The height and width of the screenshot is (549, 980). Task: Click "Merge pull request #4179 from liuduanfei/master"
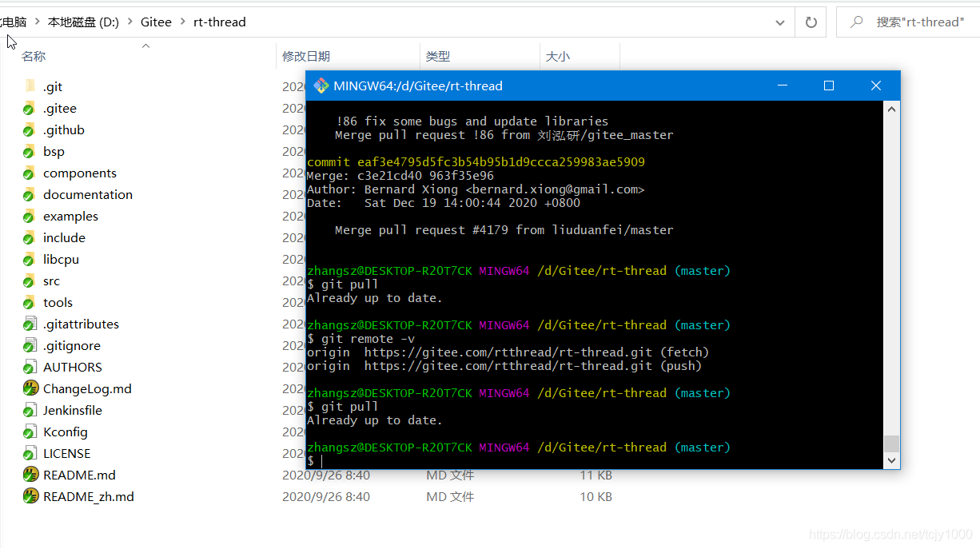click(x=504, y=230)
